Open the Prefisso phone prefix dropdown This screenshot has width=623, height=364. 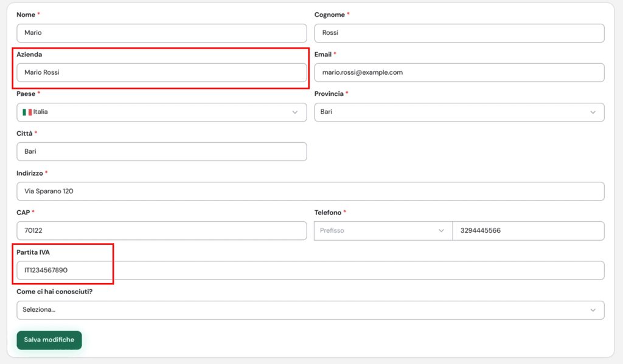click(383, 231)
